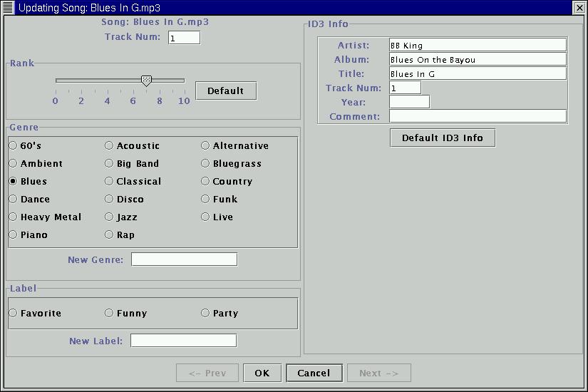Choose the Funny label radio button
The image size is (588, 392).
coord(109,313)
